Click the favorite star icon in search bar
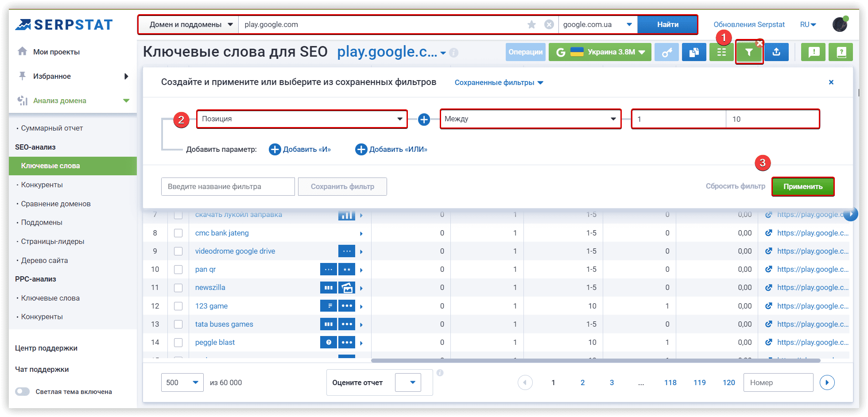 (531, 25)
